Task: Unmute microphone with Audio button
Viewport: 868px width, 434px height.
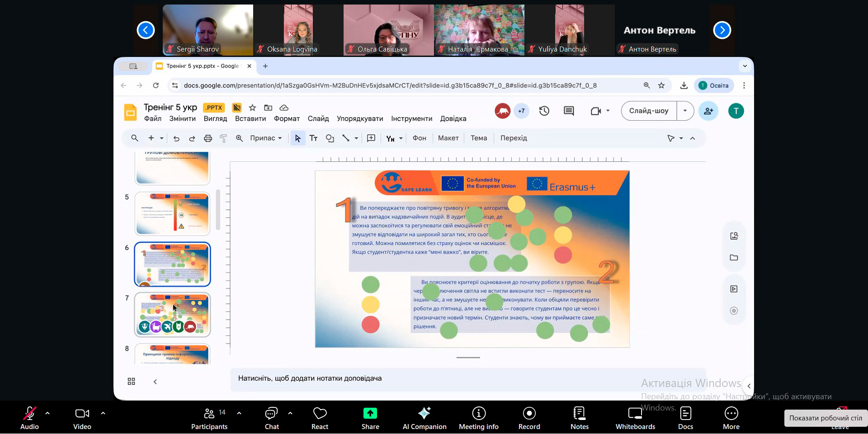Action: [x=29, y=418]
